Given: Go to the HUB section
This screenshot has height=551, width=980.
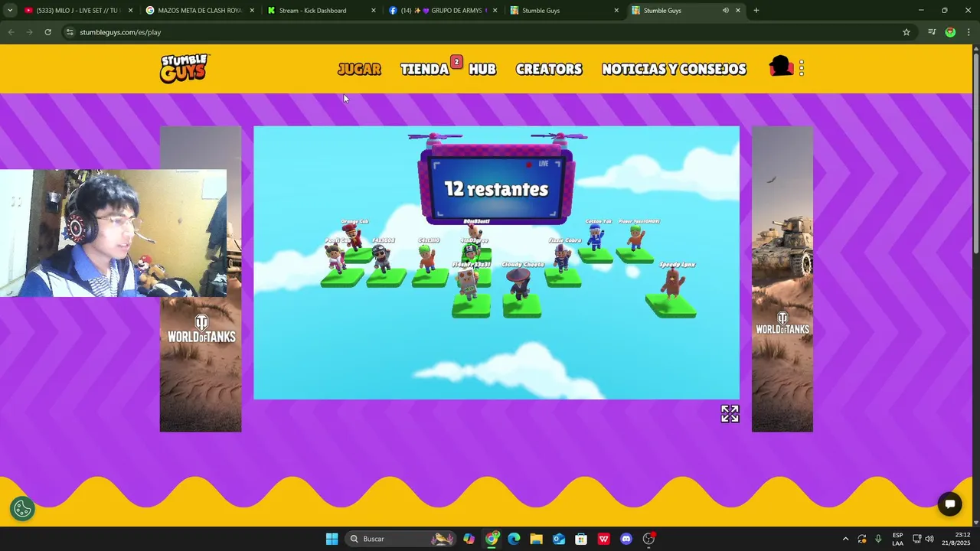Looking at the screenshot, I should tap(482, 69).
